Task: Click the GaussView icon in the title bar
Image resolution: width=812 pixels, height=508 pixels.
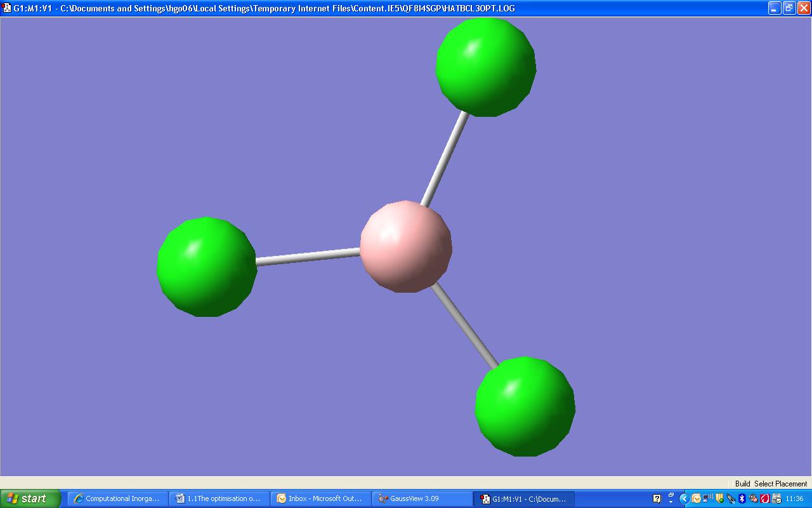Action: pos(7,8)
